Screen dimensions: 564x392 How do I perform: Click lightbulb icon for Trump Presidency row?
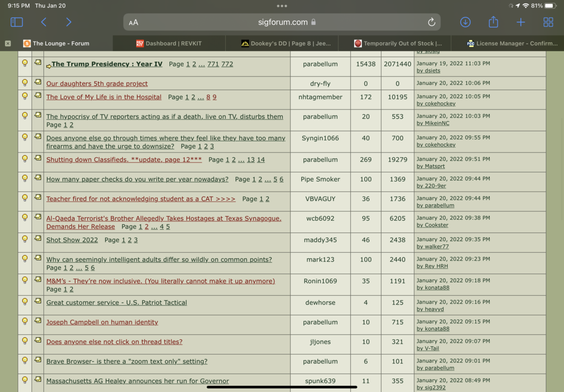pos(25,63)
